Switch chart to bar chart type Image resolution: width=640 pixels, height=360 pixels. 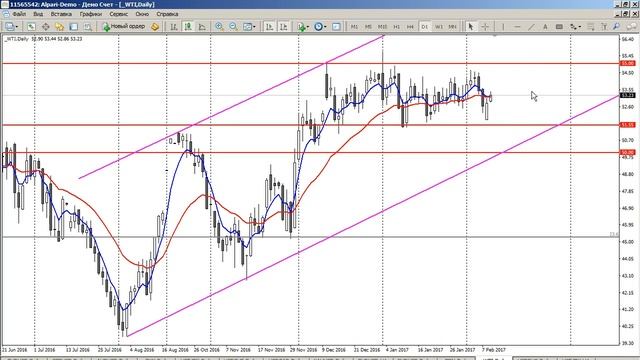tap(174, 27)
